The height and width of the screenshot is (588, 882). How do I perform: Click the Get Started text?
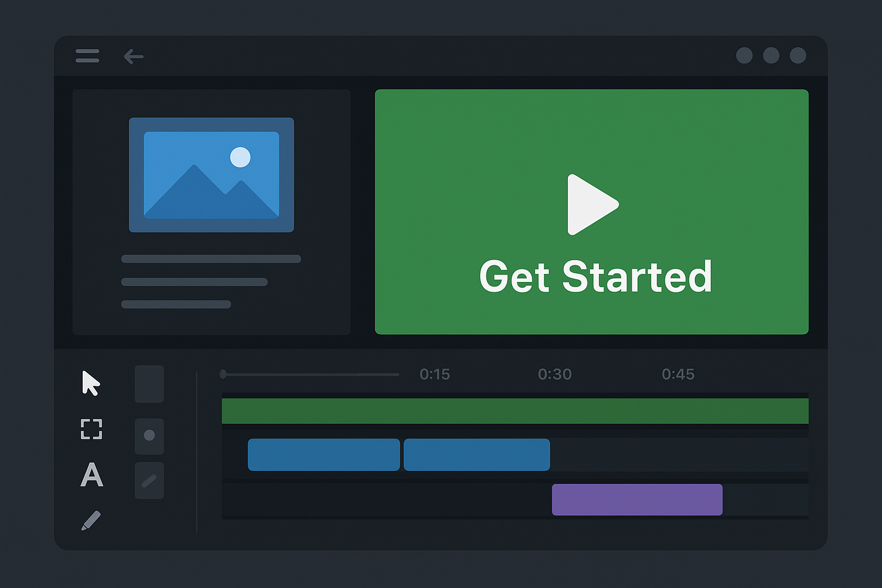[595, 277]
